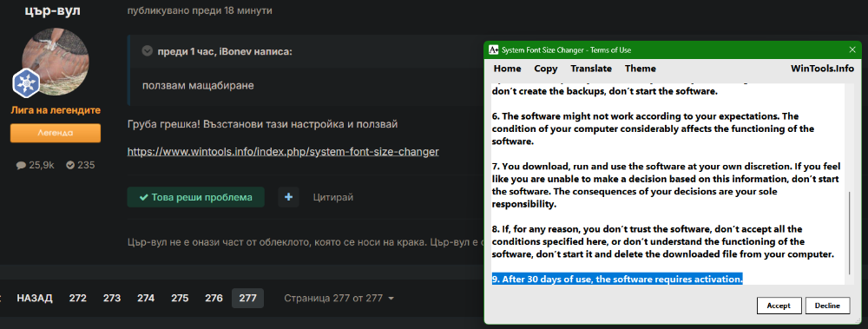Click paragraph 6 of the terms text
This screenshot has width=868, height=329.
(654, 128)
